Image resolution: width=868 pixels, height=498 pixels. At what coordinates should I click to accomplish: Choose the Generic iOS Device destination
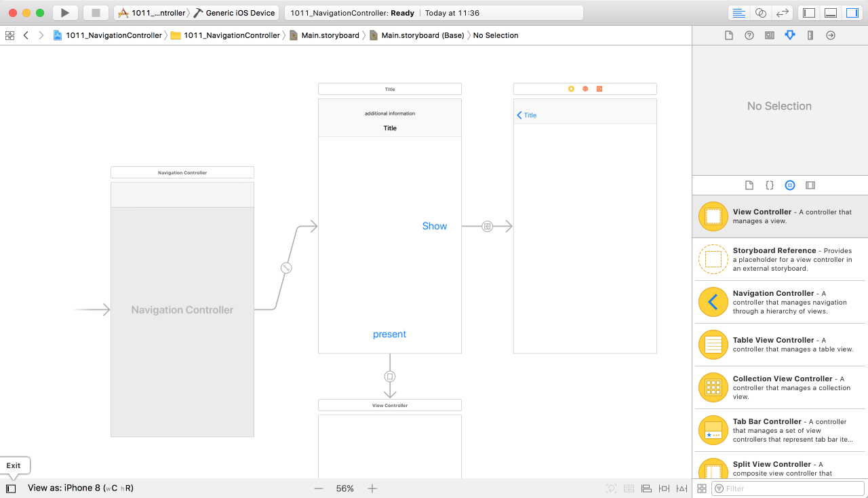(x=235, y=13)
